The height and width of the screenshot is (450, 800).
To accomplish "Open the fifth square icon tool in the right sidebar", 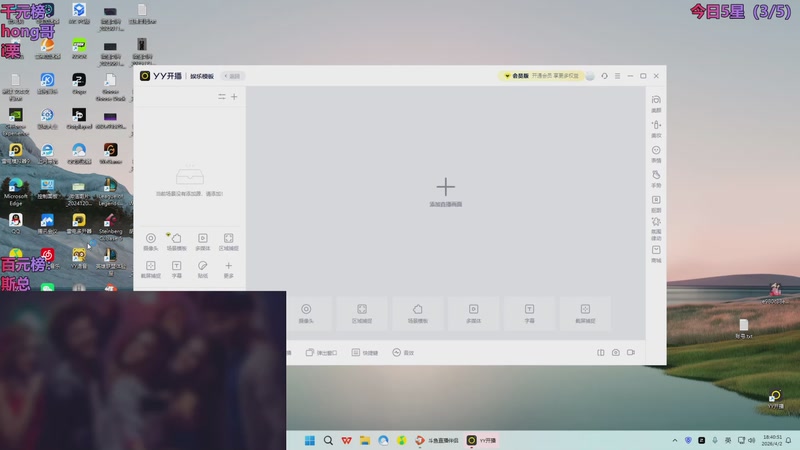I will click(x=656, y=204).
